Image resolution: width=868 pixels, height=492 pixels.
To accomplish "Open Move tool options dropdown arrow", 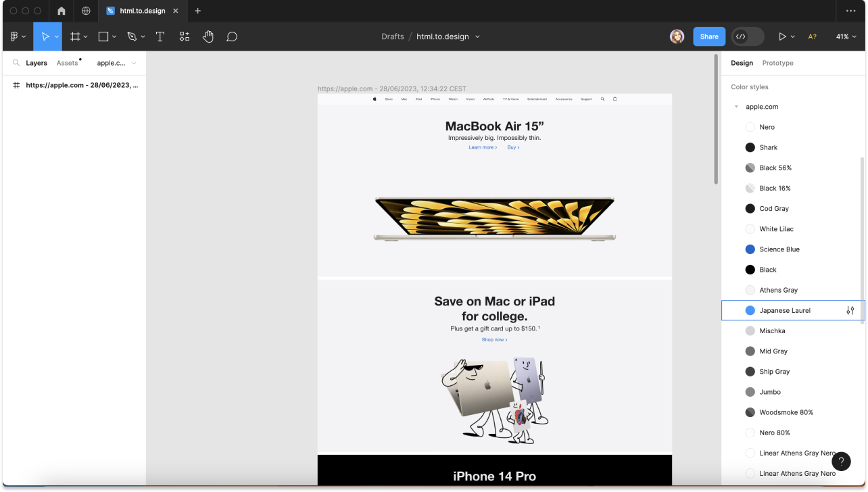I will (57, 36).
